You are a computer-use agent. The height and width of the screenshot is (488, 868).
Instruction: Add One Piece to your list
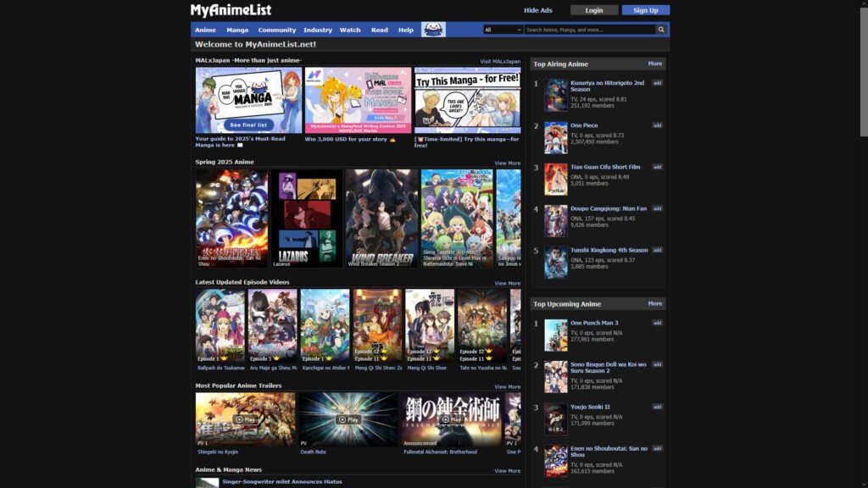pos(657,125)
